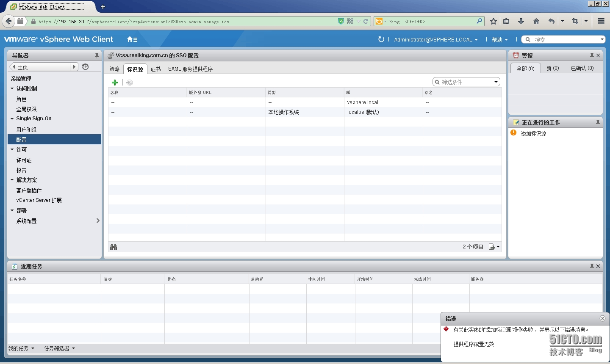Select the localos (默认) domain row
The width and height of the screenshot is (610, 364).
pyautogui.click(x=305, y=112)
